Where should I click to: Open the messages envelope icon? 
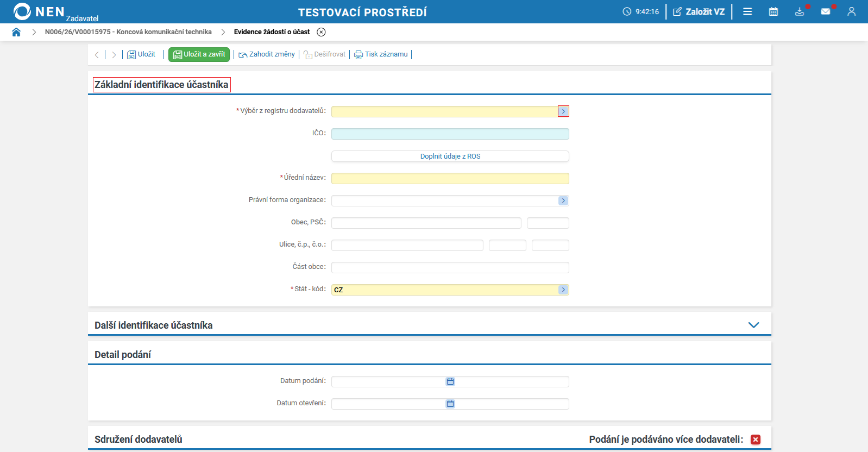(x=826, y=11)
